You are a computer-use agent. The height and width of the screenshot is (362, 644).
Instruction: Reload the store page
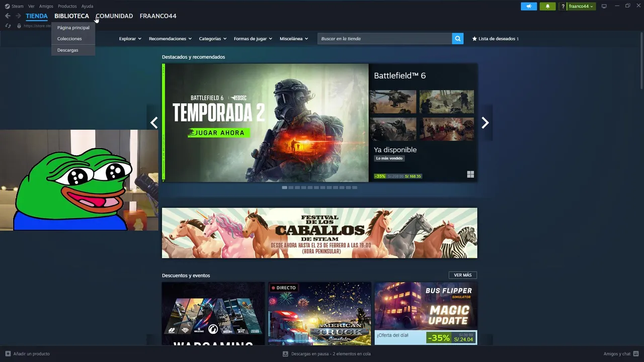tap(8, 26)
